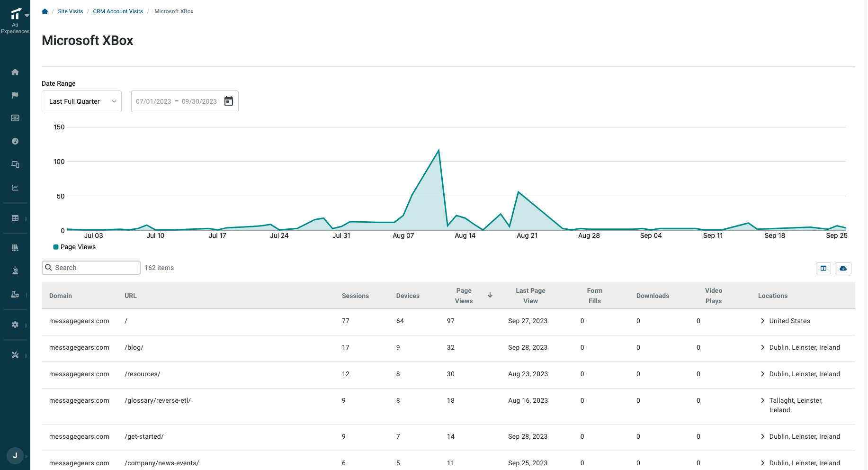
Task: Sort by the Downloads column header
Action: coord(653,296)
